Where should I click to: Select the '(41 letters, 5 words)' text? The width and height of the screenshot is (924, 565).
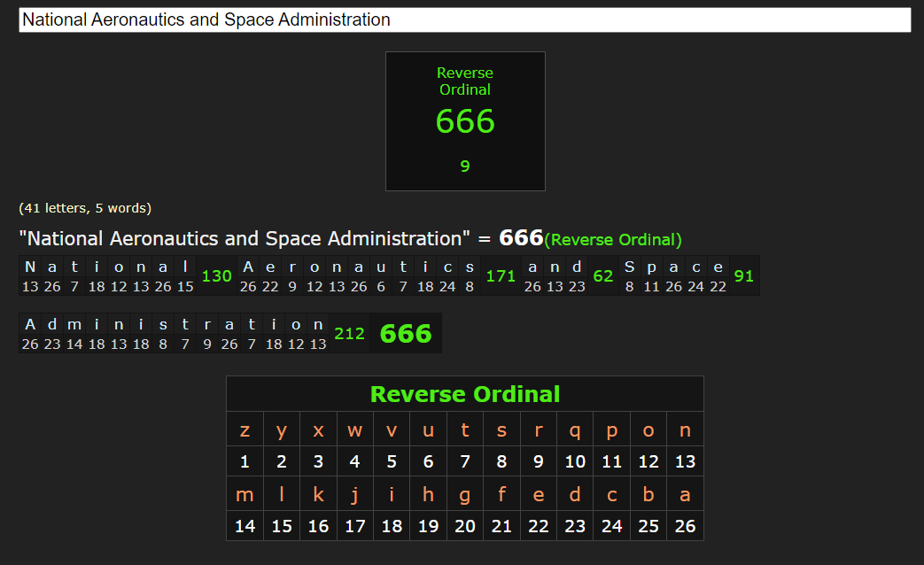point(85,208)
